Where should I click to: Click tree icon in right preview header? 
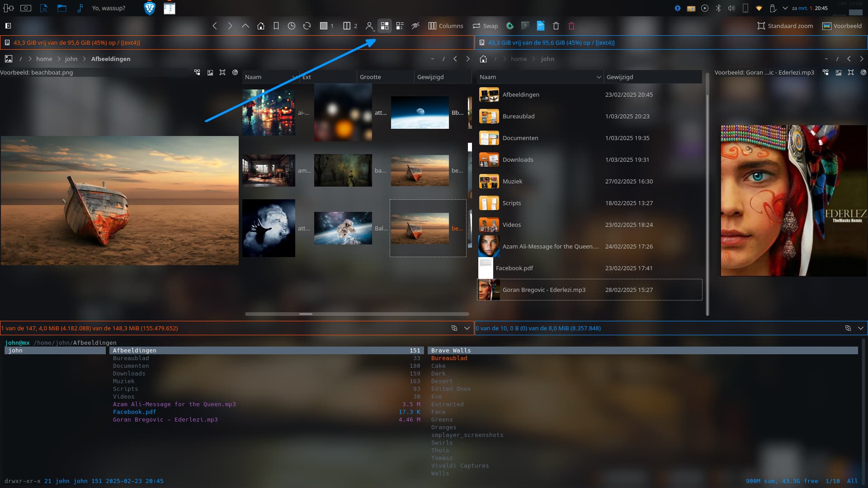[x=826, y=72]
